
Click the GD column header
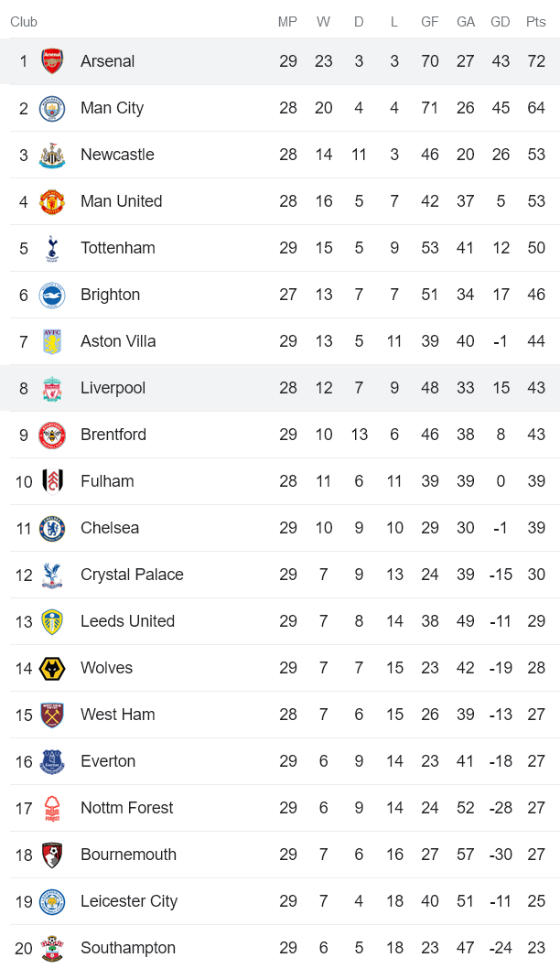(x=501, y=22)
